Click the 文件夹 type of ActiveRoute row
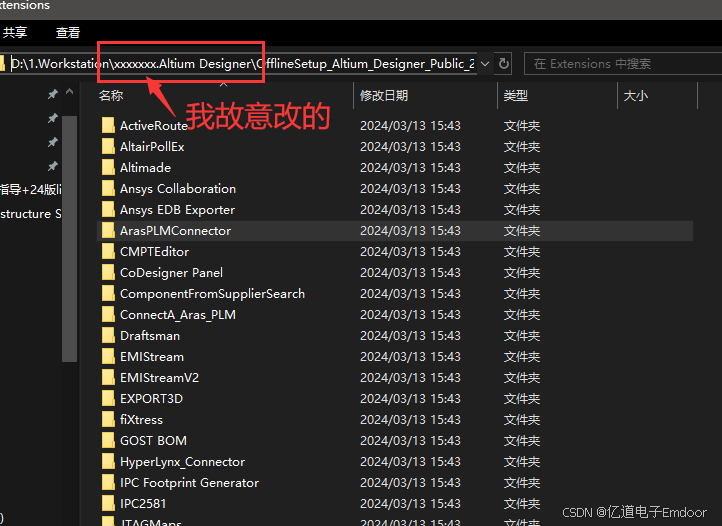The height and width of the screenshot is (526, 722). [x=522, y=125]
